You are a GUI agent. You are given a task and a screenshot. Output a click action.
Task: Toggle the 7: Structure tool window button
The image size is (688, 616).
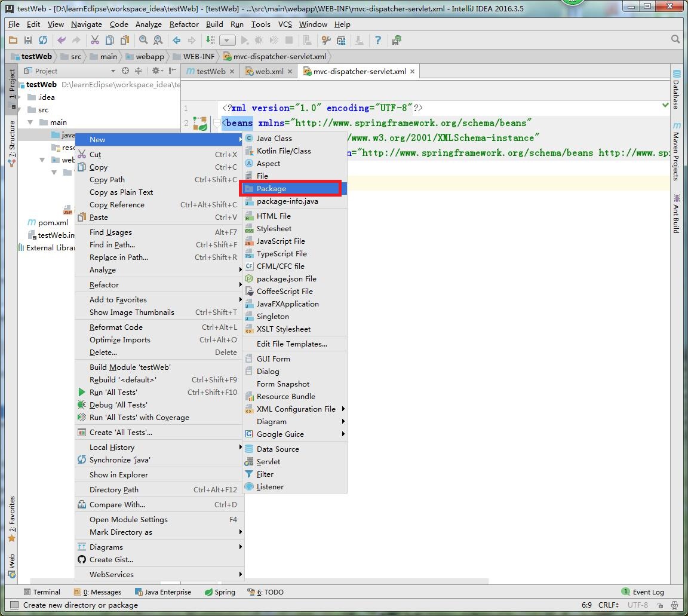pyautogui.click(x=12, y=143)
